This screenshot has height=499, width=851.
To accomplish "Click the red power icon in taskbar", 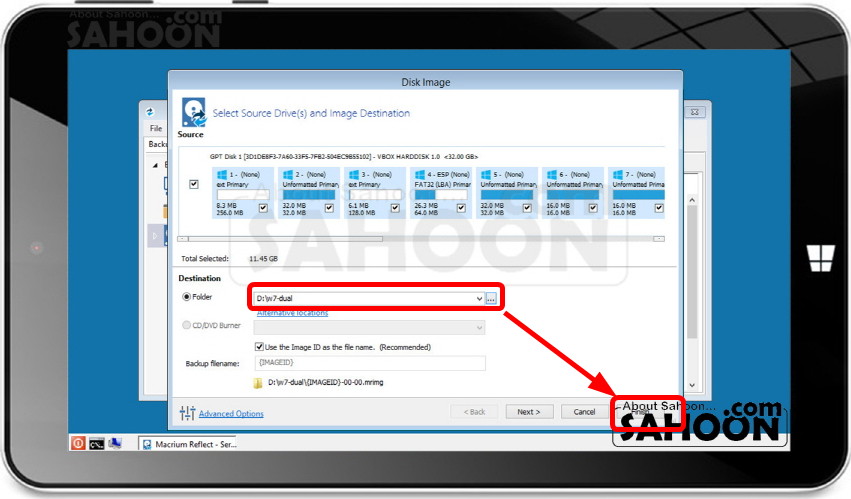I will click(x=78, y=444).
